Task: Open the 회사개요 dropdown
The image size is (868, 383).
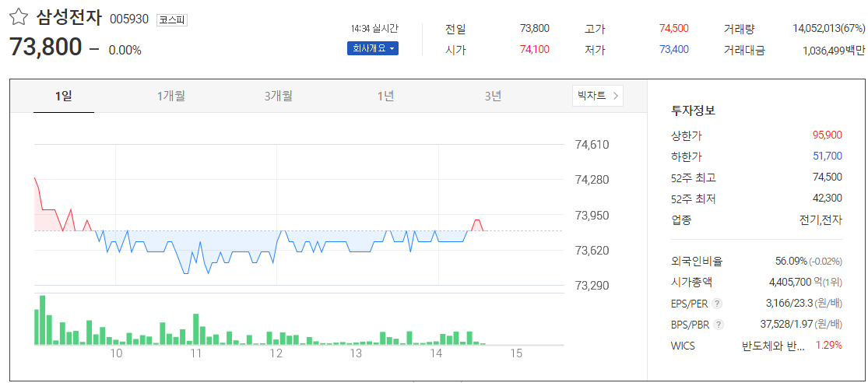Action: pos(373,48)
